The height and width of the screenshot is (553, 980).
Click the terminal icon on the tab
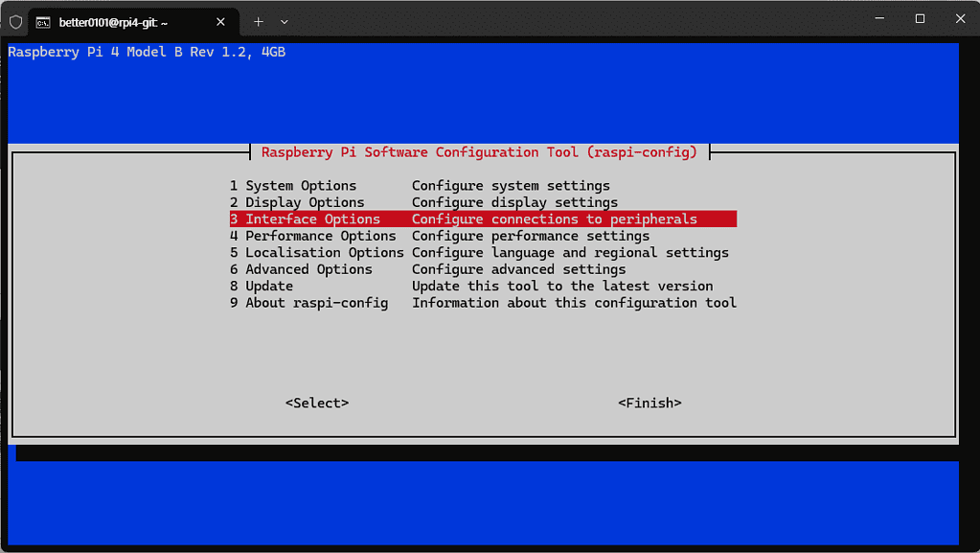[43, 21]
